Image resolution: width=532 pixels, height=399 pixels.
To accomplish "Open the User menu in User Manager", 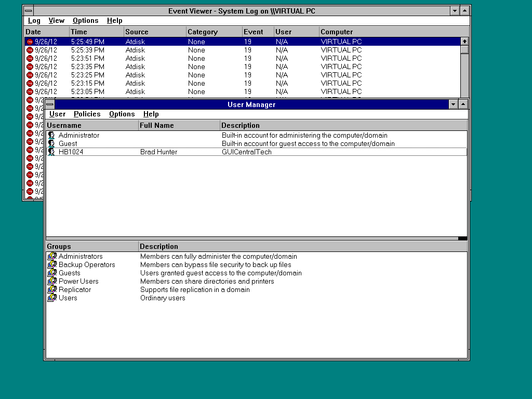I will point(57,114).
